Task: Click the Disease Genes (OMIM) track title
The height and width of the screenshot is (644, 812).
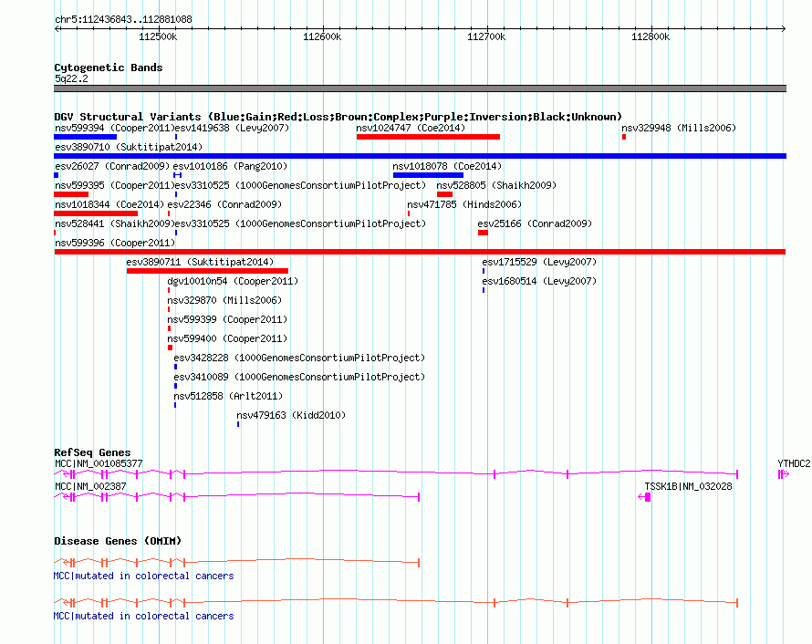Action: (118, 541)
